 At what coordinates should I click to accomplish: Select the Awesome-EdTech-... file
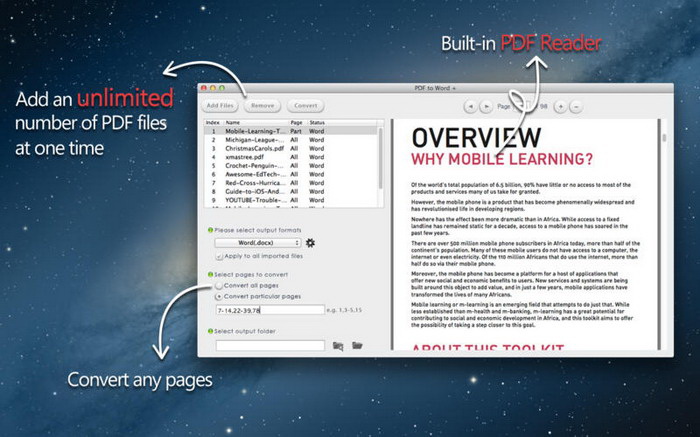[291, 174]
